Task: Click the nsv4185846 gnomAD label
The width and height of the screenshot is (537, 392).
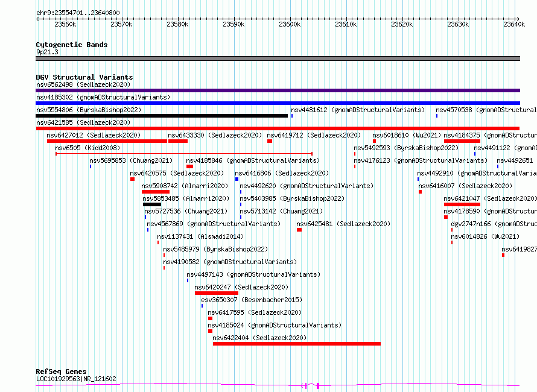Action: 253,160
